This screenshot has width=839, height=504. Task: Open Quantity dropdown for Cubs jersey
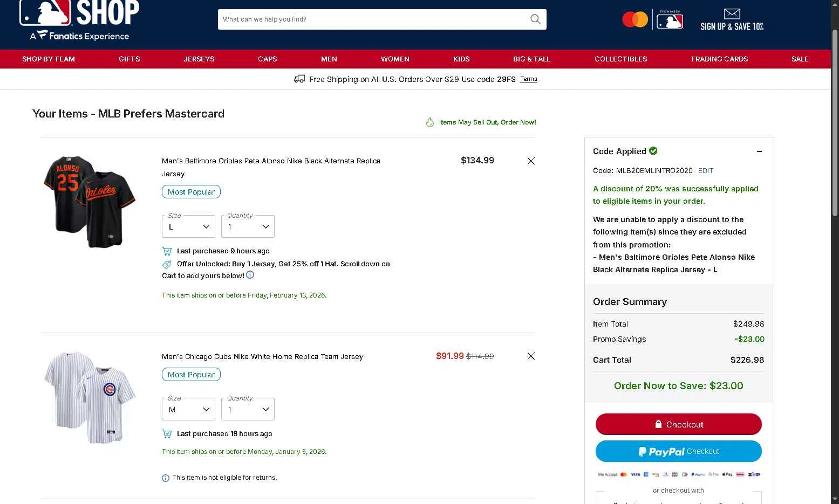tap(248, 409)
